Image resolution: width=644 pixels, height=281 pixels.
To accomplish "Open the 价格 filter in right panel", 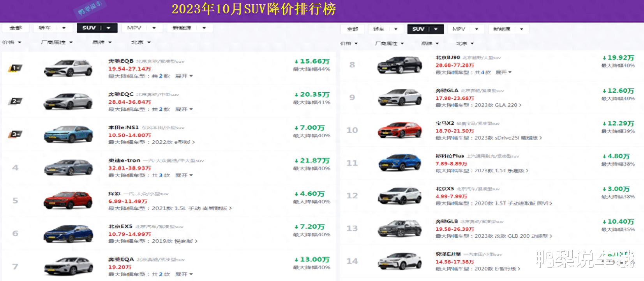I will [349, 44].
